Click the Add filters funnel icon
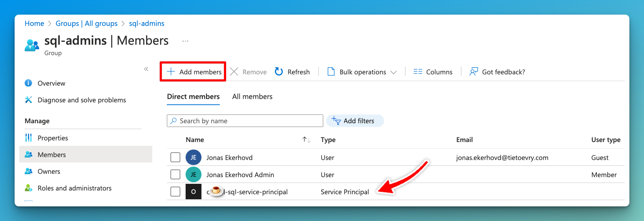 [336, 121]
